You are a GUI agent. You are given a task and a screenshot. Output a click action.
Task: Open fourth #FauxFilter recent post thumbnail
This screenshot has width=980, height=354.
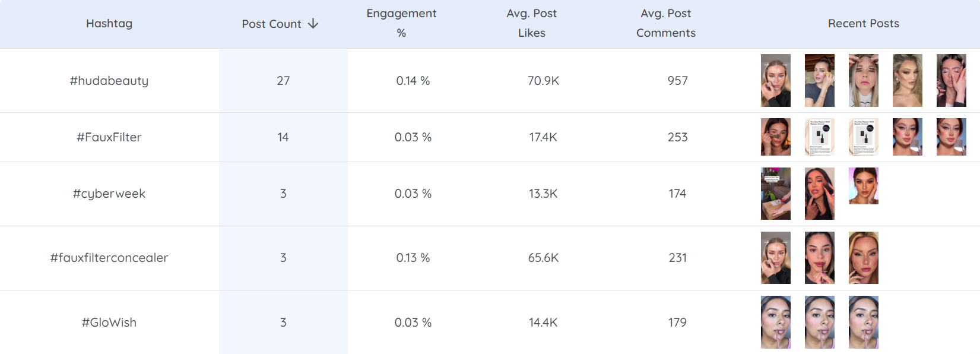tap(908, 137)
